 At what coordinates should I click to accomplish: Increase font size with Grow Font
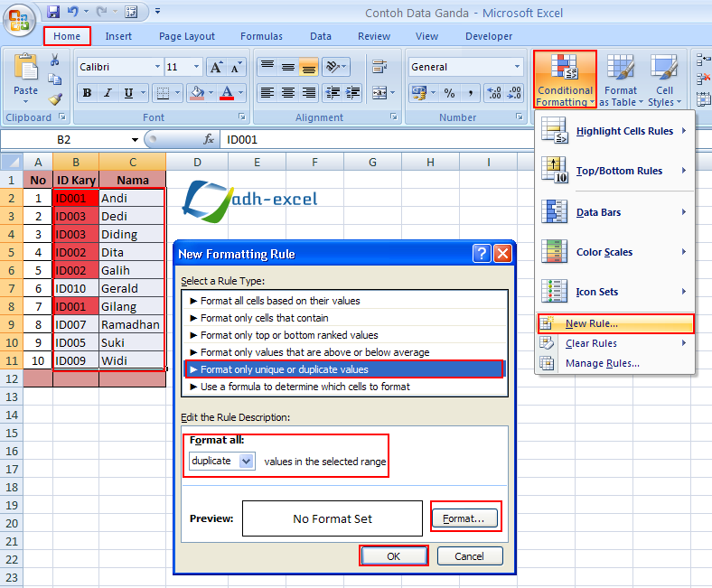(x=216, y=67)
